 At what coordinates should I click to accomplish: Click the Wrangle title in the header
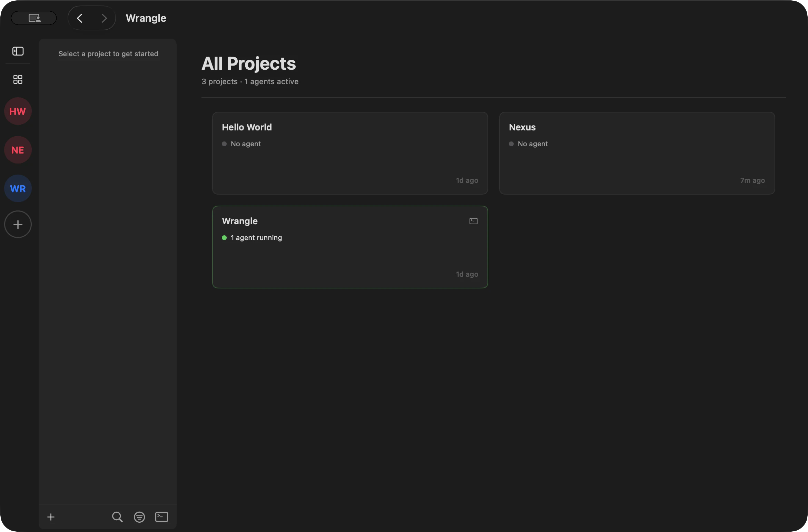pyautogui.click(x=146, y=18)
